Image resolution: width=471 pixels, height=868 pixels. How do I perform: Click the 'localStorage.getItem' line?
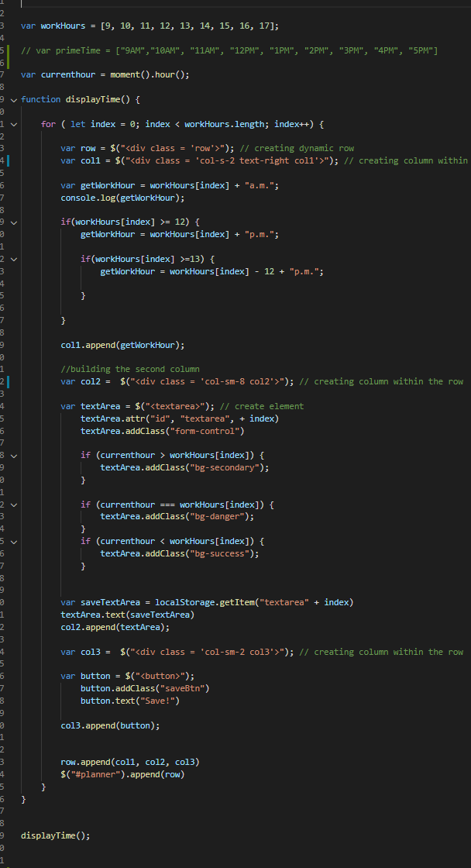click(x=207, y=602)
